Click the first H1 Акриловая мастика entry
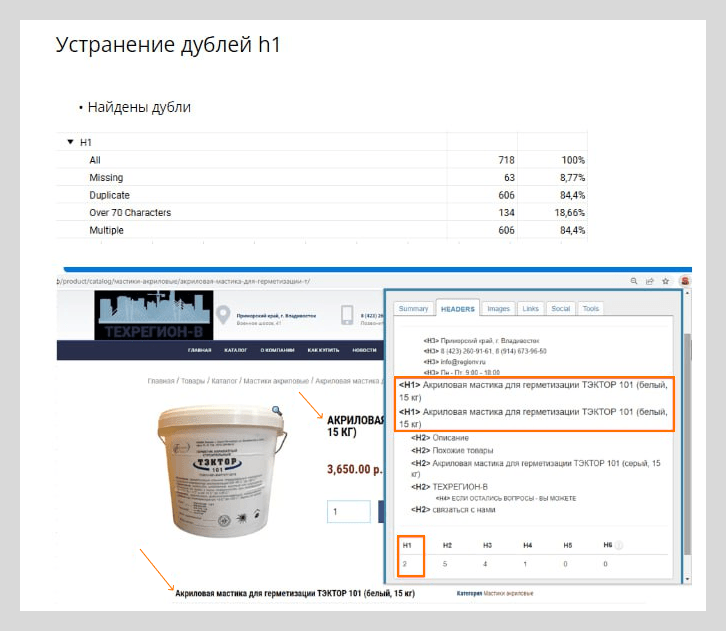Image resolution: width=726 pixels, height=631 pixels. tap(533, 391)
